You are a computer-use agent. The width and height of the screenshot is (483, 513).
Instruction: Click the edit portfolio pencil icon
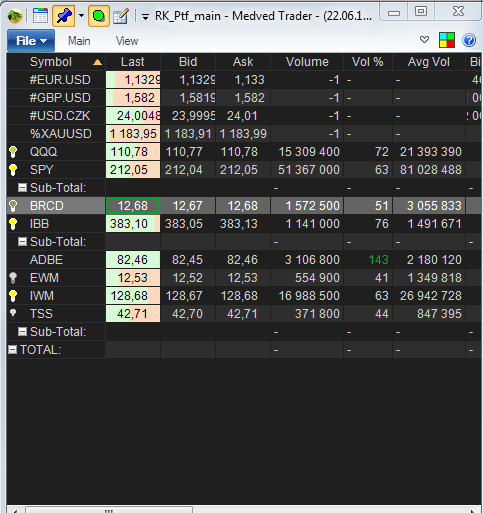tap(121, 16)
